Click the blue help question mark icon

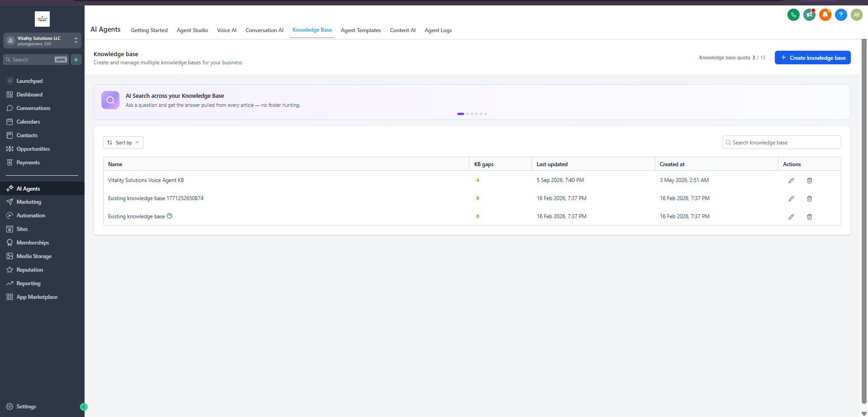(841, 15)
